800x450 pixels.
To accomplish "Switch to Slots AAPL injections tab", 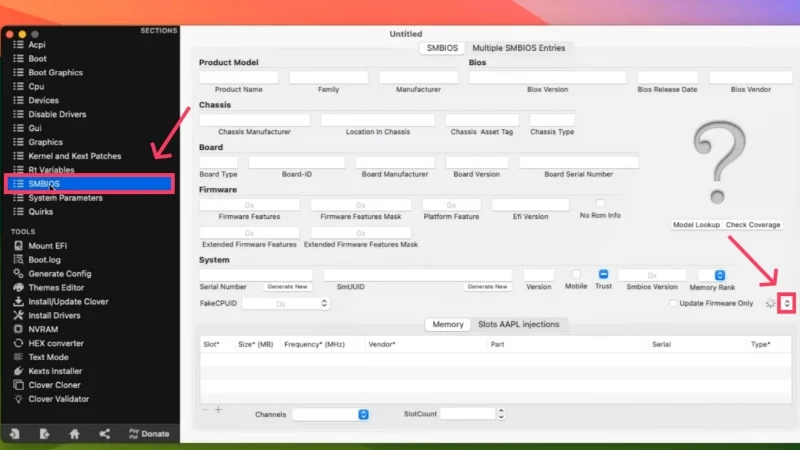I will (518, 324).
